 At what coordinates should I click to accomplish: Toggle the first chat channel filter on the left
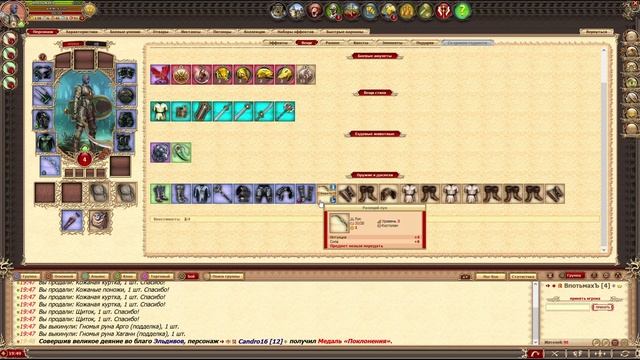tap(27, 276)
